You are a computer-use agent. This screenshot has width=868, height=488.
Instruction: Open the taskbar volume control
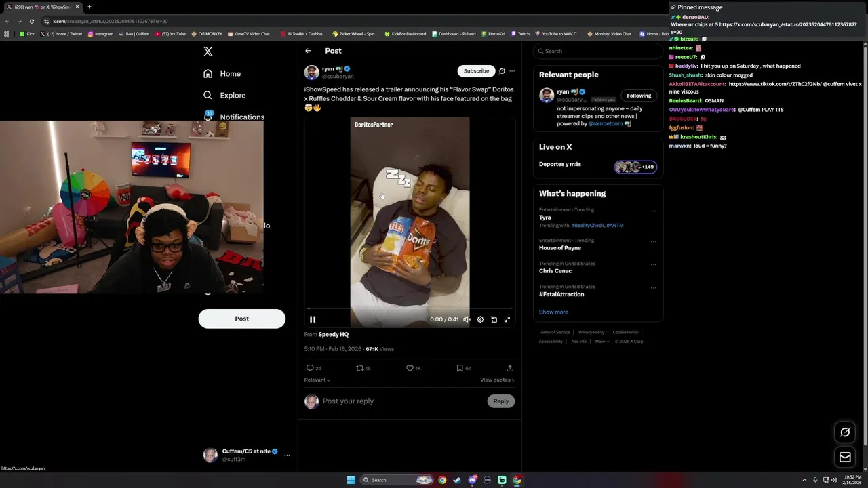834,480
